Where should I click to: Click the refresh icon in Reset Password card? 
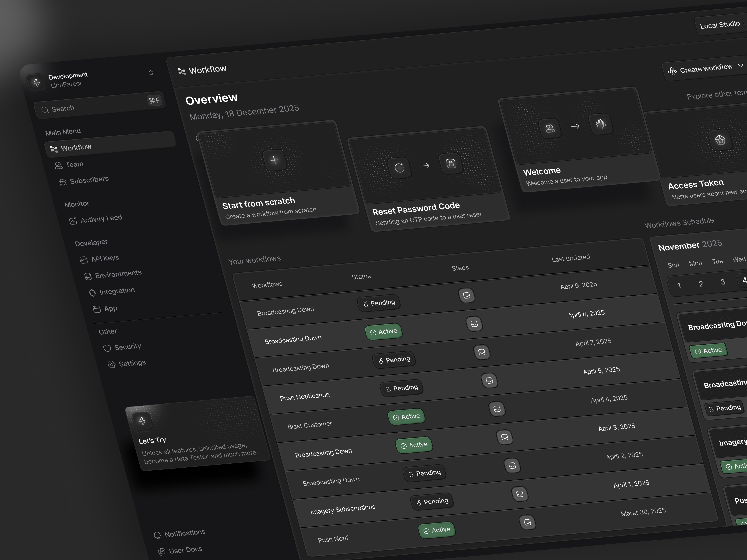399,168
